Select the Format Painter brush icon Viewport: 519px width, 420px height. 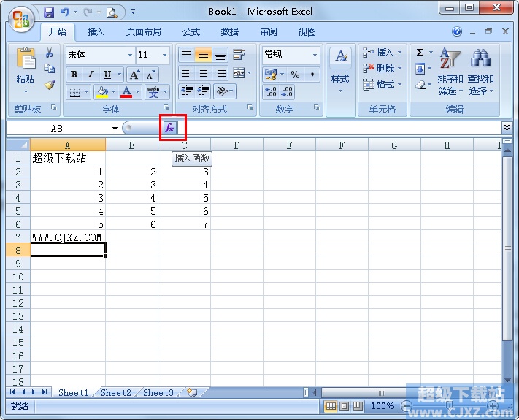pyautogui.click(x=50, y=85)
